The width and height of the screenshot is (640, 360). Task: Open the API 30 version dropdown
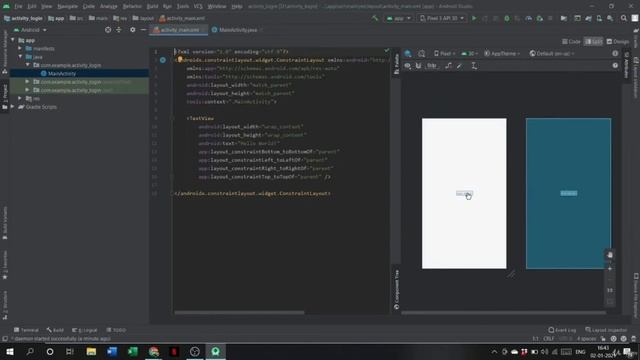pos(469,53)
